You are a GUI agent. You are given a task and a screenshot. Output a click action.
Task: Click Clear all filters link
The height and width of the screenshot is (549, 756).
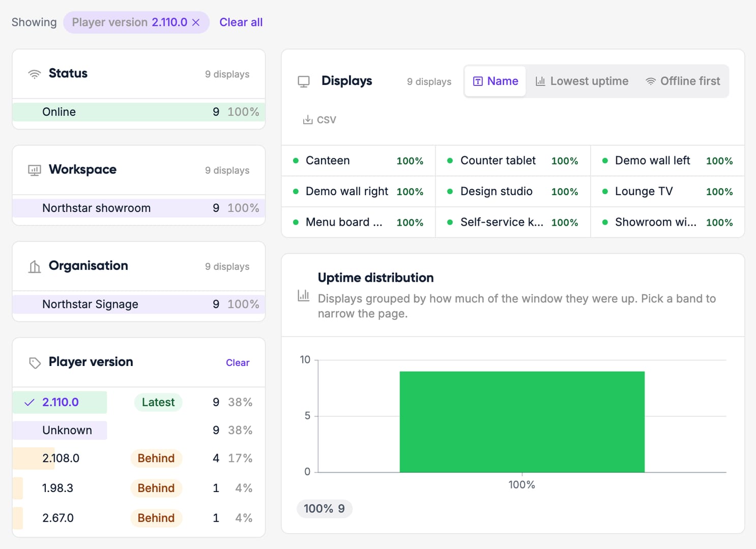click(x=241, y=22)
